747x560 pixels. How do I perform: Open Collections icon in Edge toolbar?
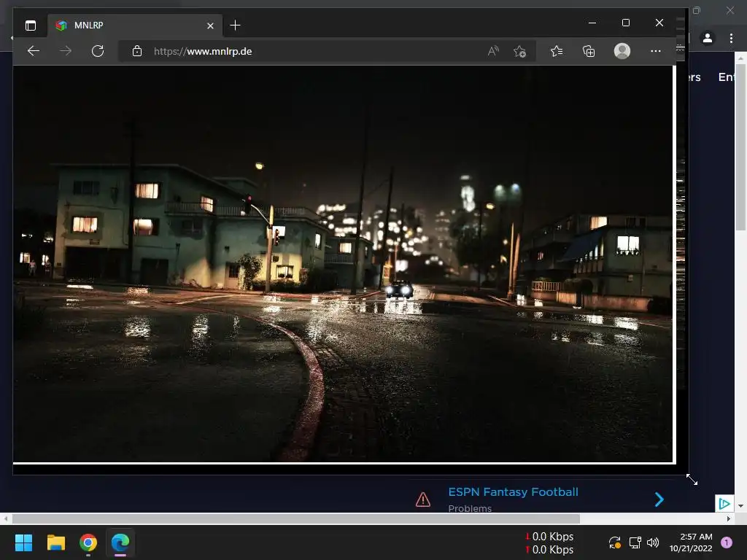coord(589,51)
